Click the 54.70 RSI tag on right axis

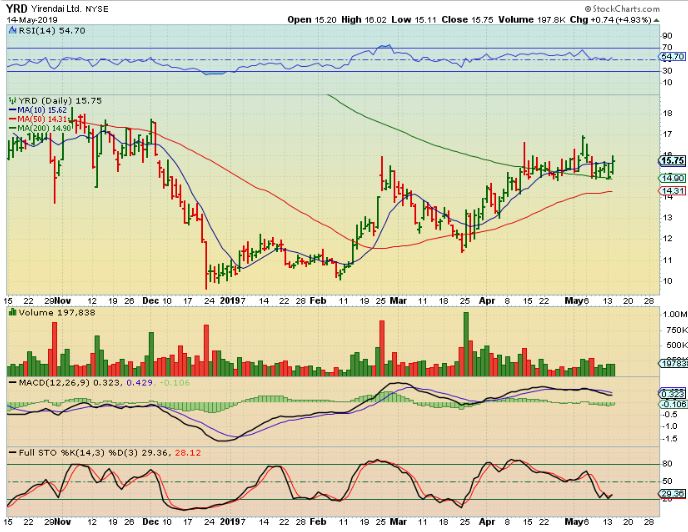coord(672,57)
